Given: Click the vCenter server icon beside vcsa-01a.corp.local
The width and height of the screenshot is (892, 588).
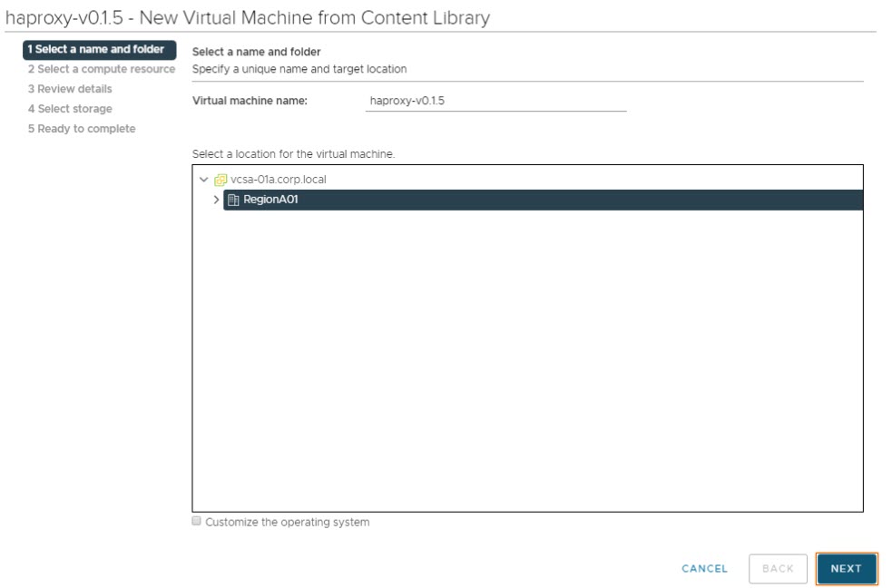Looking at the screenshot, I should point(221,180).
